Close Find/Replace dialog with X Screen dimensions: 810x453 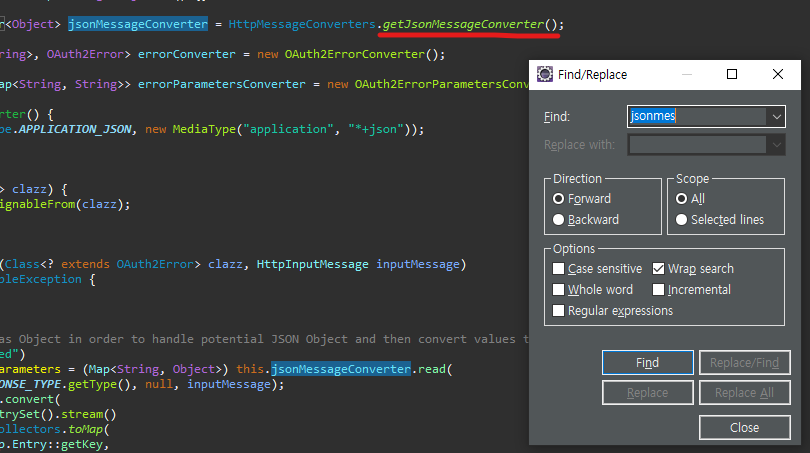[x=778, y=74]
